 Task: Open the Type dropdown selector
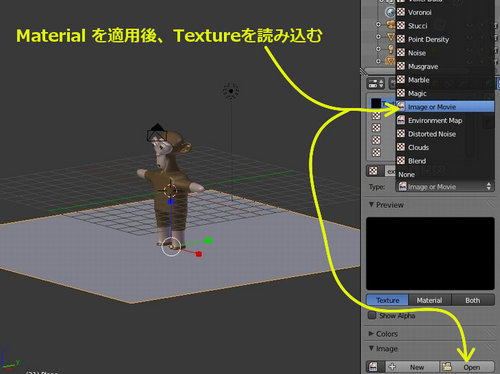[x=445, y=187]
